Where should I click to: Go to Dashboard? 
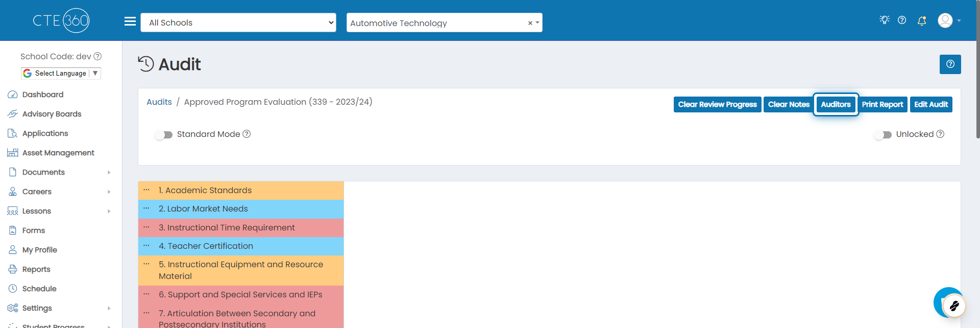pos(43,95)
